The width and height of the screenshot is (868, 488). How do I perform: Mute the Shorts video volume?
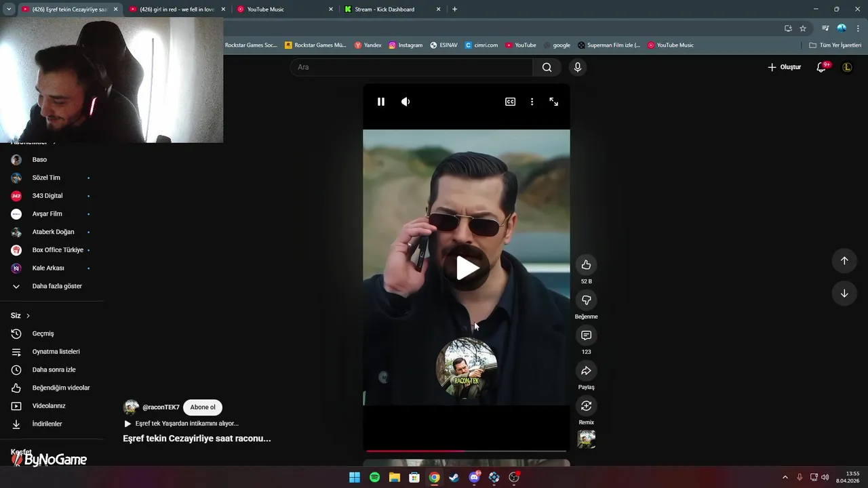(x=406, y=102)
